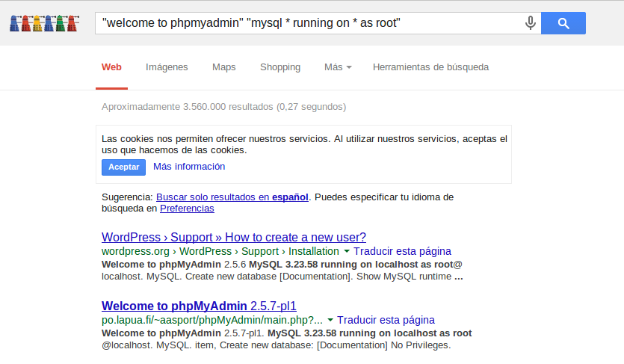Click the Google Dalek doodle logo
Screen dimensions: 624x364
tap(44, 23)
